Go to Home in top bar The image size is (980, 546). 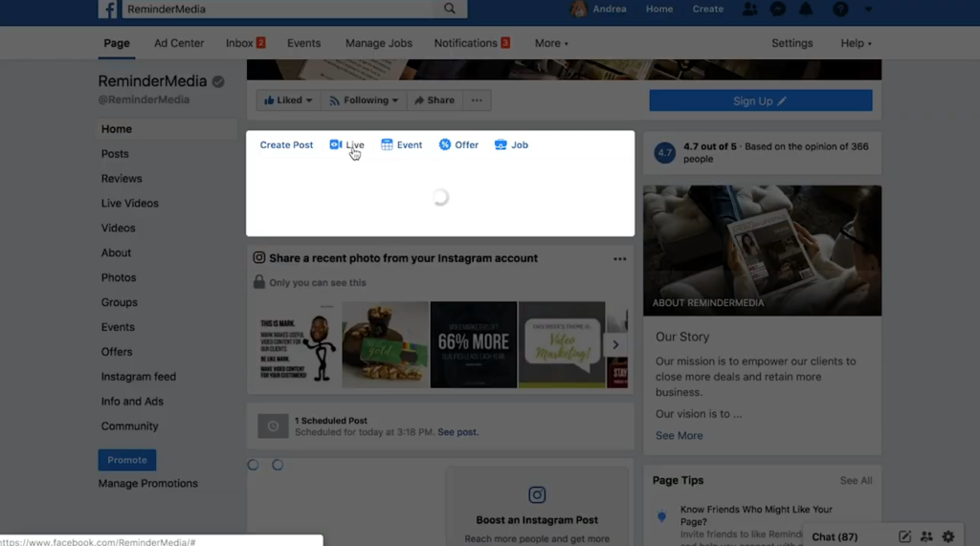(659, 9)
